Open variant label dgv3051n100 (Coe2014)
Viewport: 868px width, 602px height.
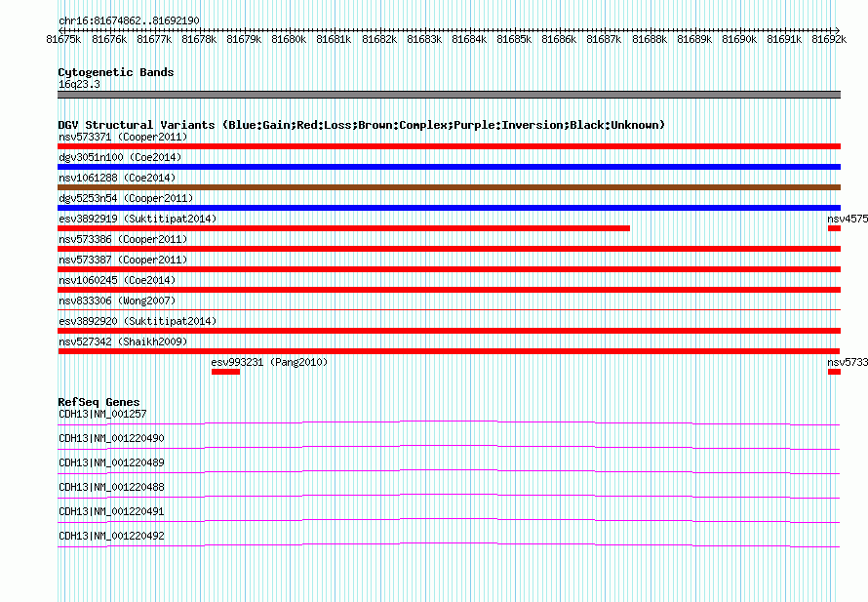tap(120, 157)
